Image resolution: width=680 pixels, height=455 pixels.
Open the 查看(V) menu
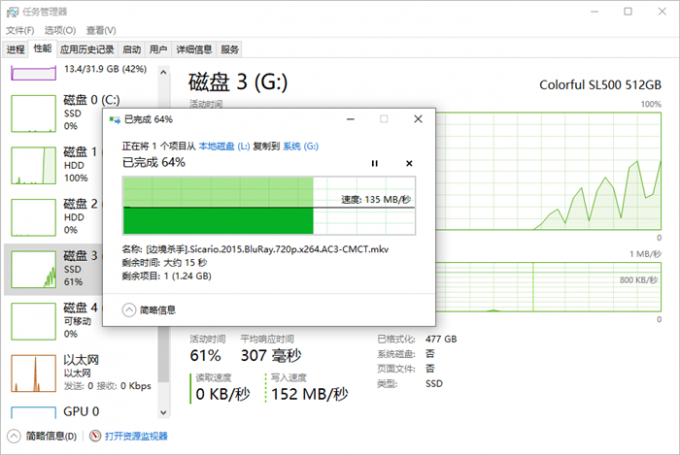pyautogui.click(x=101, y=30)
